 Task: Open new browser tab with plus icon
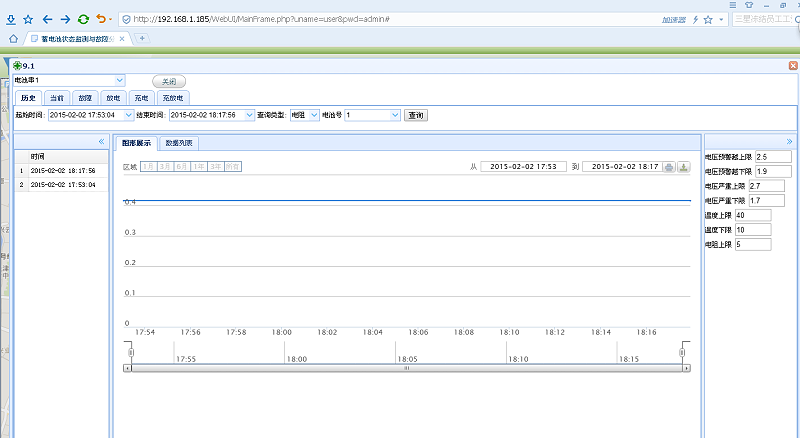coord(143,38)
